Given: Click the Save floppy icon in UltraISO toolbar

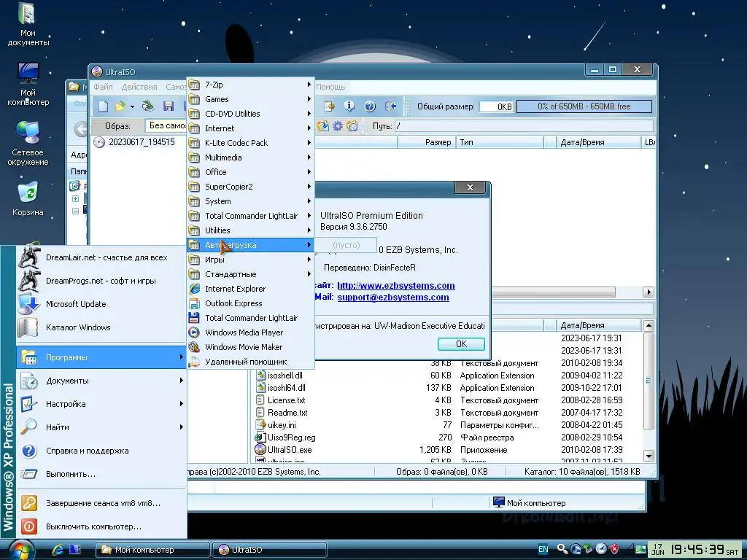Looking at the screenshot, I should [x=169, y=106].
